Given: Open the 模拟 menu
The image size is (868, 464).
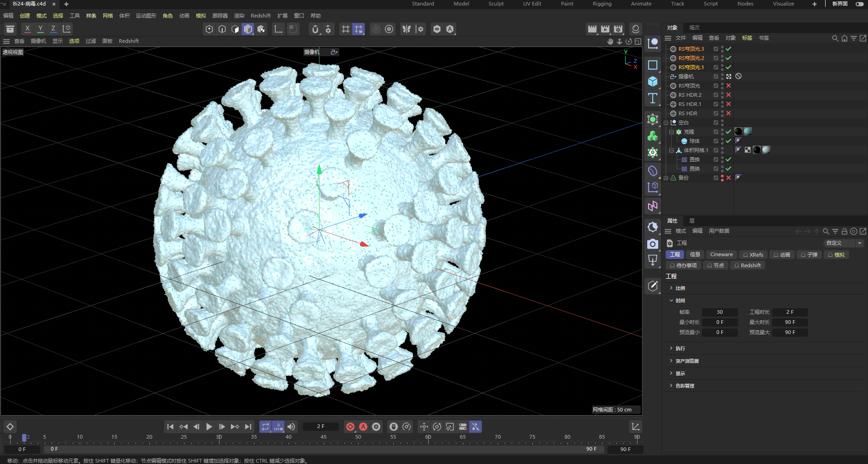Looking at the screenshot, I should [201, 16].
